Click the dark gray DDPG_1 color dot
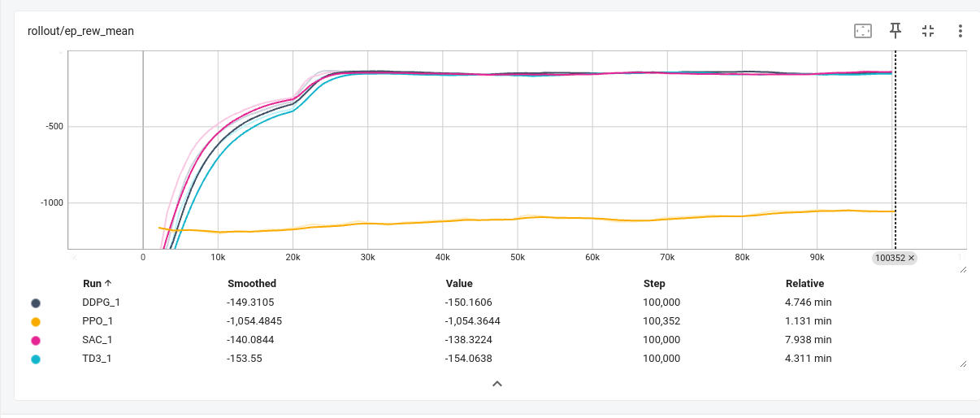 click(x=36, y=303)
